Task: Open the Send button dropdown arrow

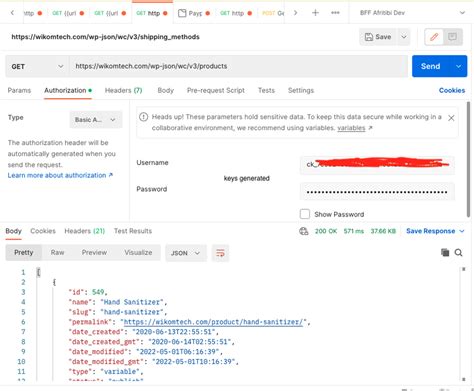Action: pos(459,66)
